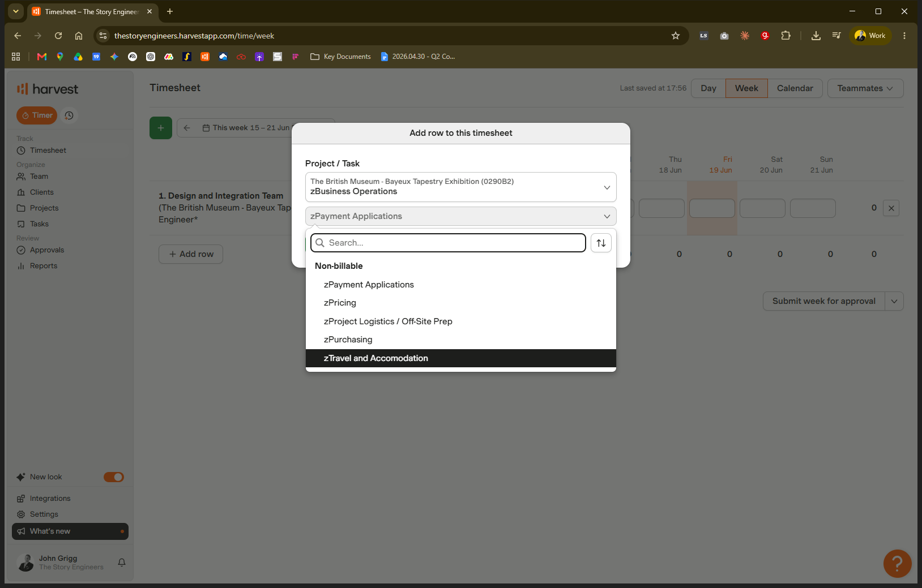Turn off the New look toggle
The image size is (922, 588).
[114, 477]
